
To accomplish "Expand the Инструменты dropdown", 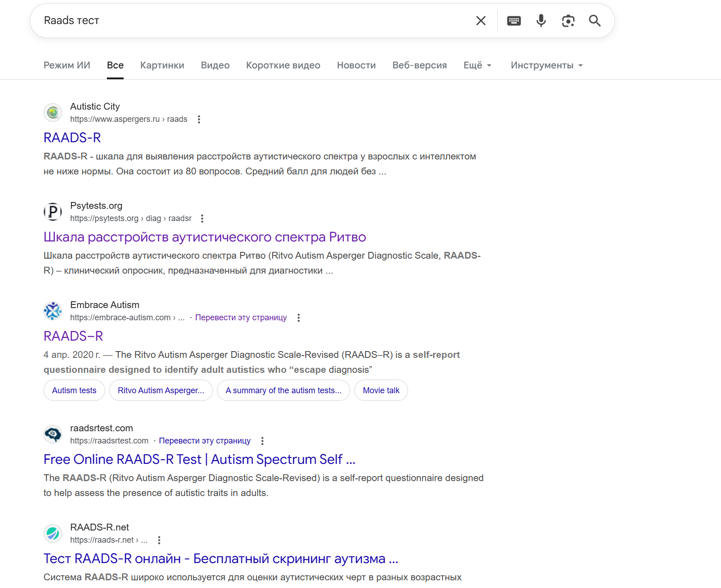I will [547, 65].
